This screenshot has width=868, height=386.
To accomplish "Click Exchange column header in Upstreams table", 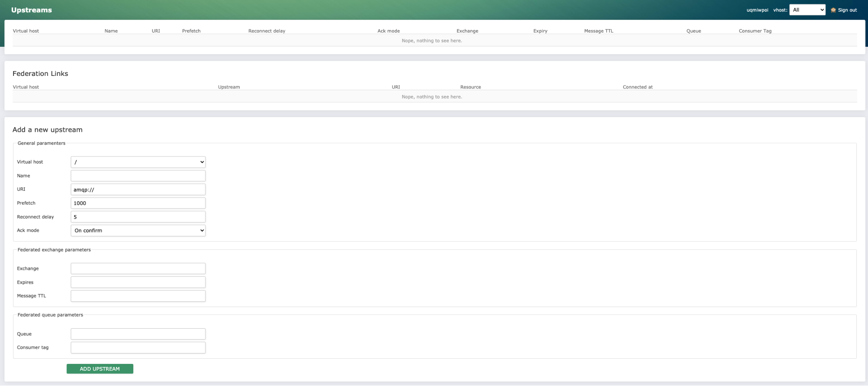I will click(467, 31).
